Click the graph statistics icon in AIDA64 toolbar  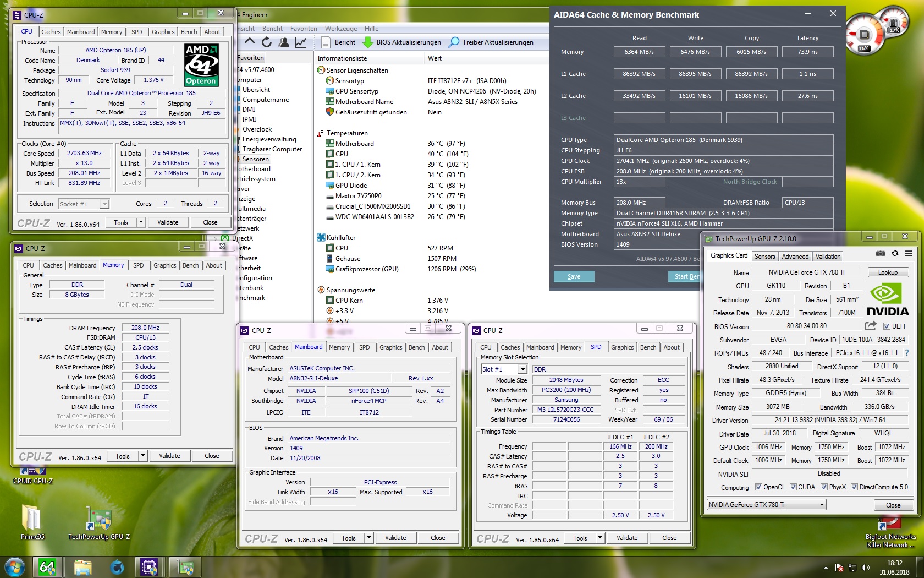pyautogui.click(x=301, y=42)
